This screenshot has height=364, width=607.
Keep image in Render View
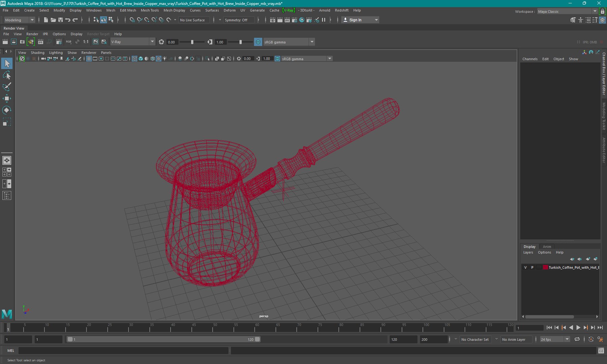coord(95,42)
